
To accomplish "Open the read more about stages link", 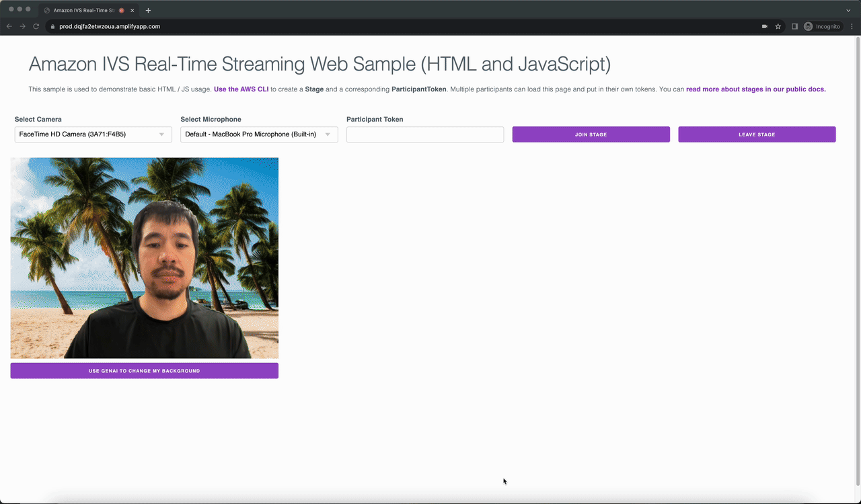I will click(756, 89).
